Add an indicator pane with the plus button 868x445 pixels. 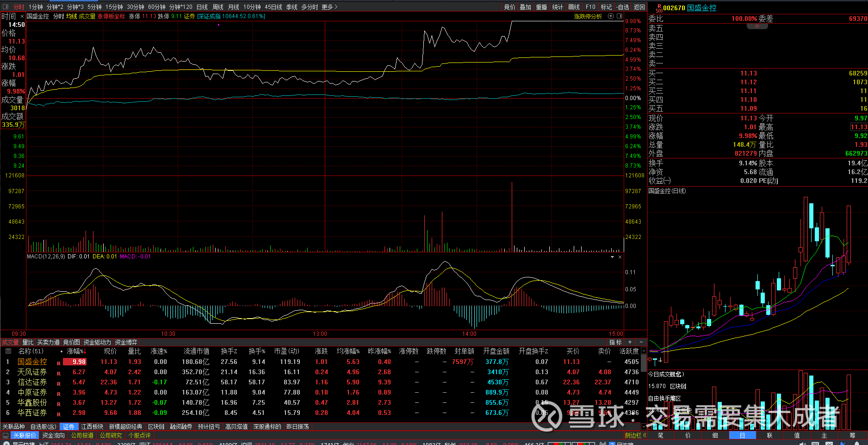click(x=630, y=342)
